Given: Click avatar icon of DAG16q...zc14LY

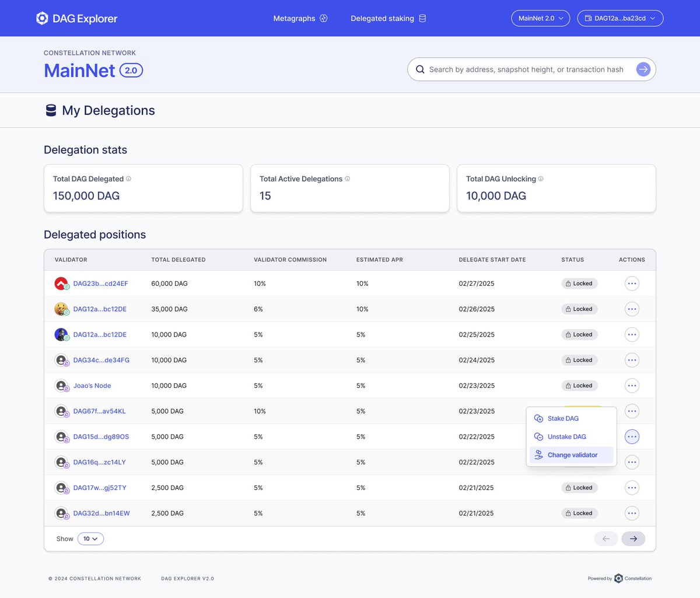Looking at the screenshot, I should pyautogui.click(x=61, y=462).
